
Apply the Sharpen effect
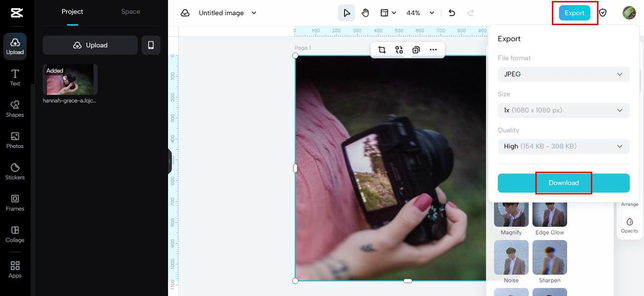pyautogui.click(x=550, y=262)
